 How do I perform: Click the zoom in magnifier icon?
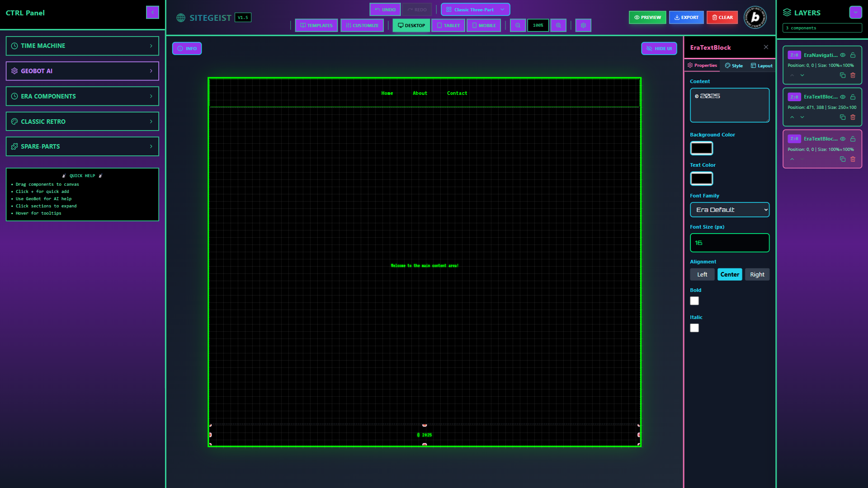click(558, 25)
